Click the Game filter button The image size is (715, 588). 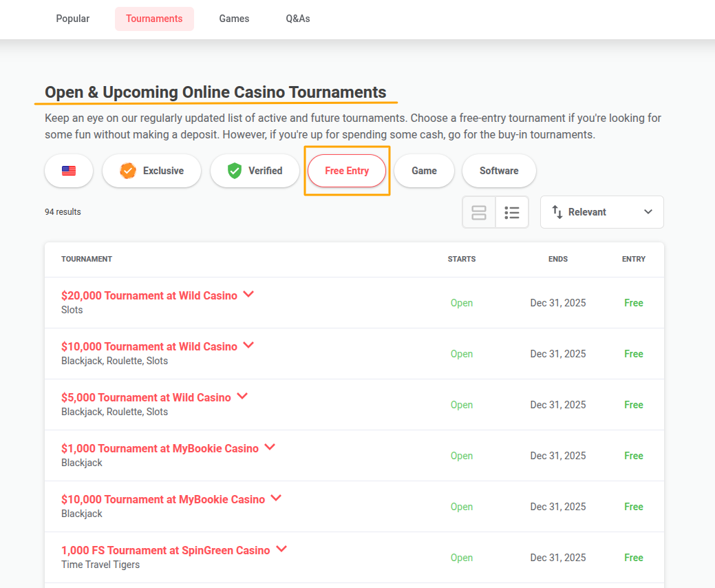point(424,170)
